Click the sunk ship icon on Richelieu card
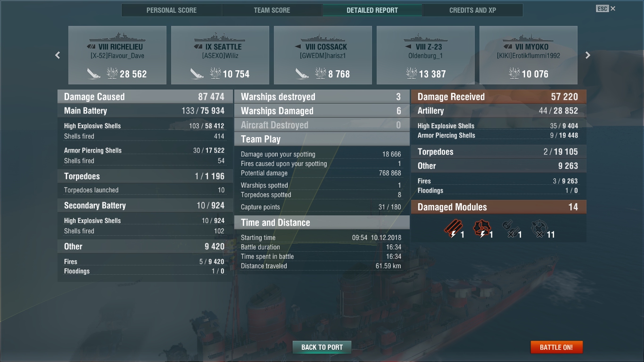 pos(94,73)
